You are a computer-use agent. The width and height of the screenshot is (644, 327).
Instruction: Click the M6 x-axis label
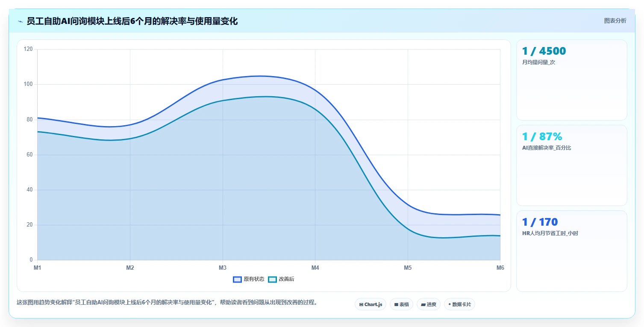click(500, 268)
